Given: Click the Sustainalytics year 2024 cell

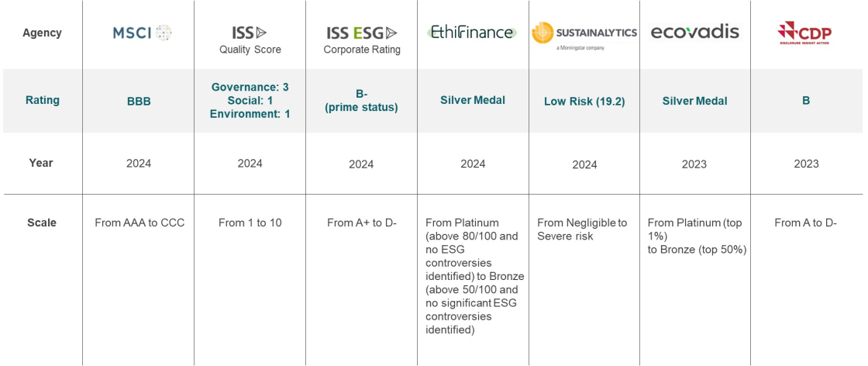Looking at the screenshot, I should coord(584,165).
